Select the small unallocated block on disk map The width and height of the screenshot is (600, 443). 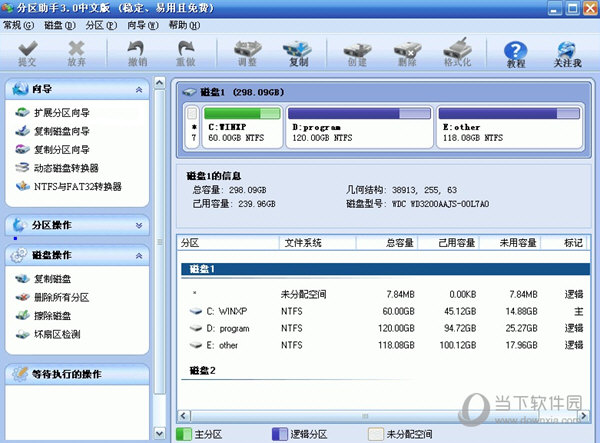click(x=192, y=126)
